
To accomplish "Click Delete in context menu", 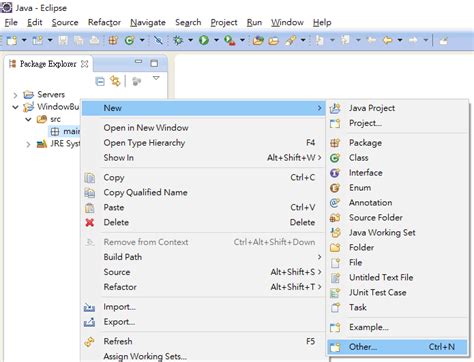I will coord(203,222).
